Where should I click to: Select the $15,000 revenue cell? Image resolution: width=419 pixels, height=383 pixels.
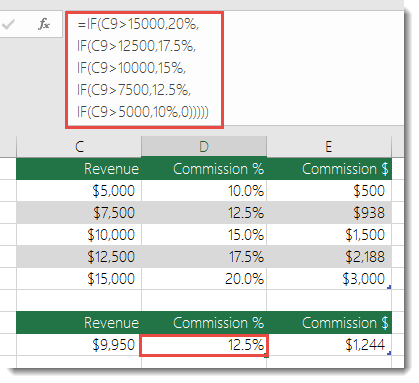coord(79,279)
